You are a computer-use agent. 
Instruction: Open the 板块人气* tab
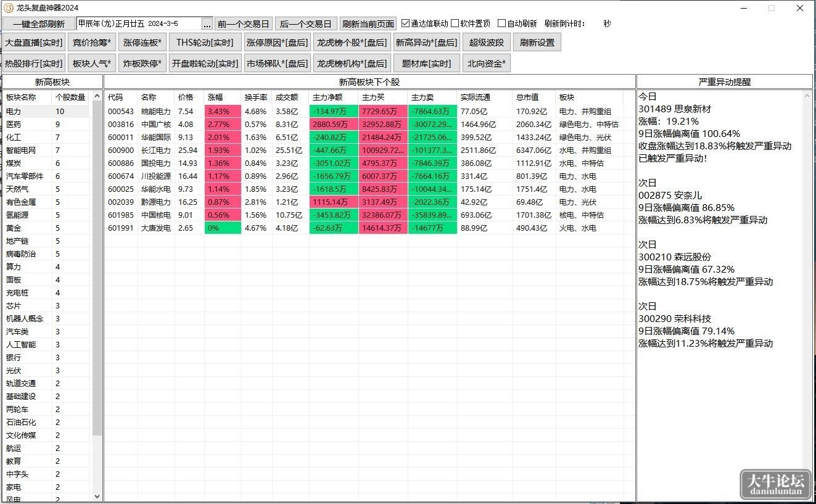pyautogui.click(x=92, y=63)
